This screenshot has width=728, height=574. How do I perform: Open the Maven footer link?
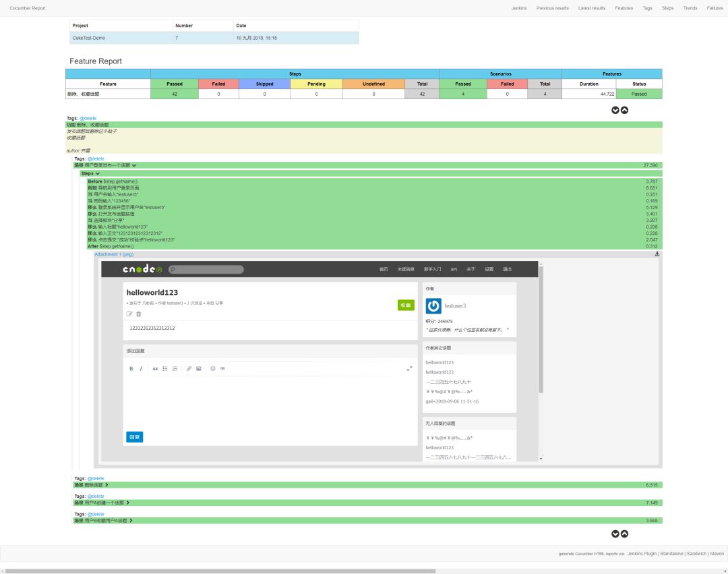[717, 553]
